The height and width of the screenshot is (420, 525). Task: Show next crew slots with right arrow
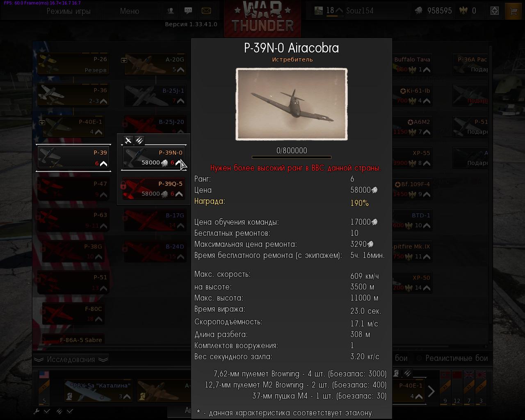(431, 391)
